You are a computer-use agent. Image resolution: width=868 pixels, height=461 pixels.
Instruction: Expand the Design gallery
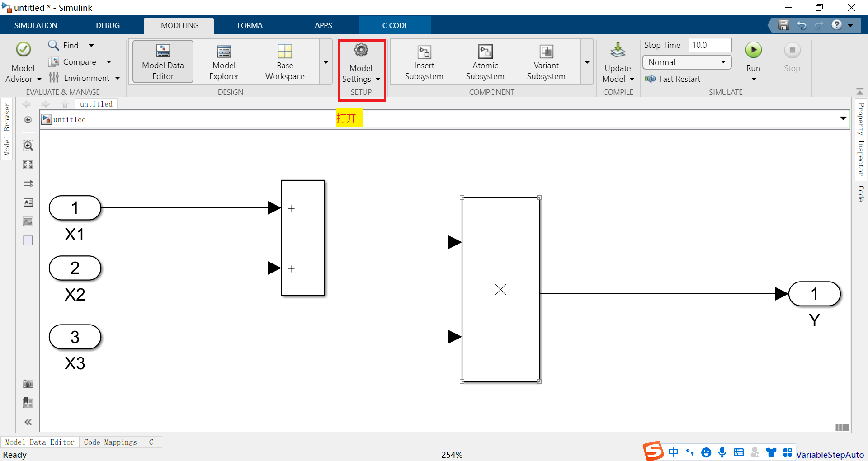click(x=326, y=62)
